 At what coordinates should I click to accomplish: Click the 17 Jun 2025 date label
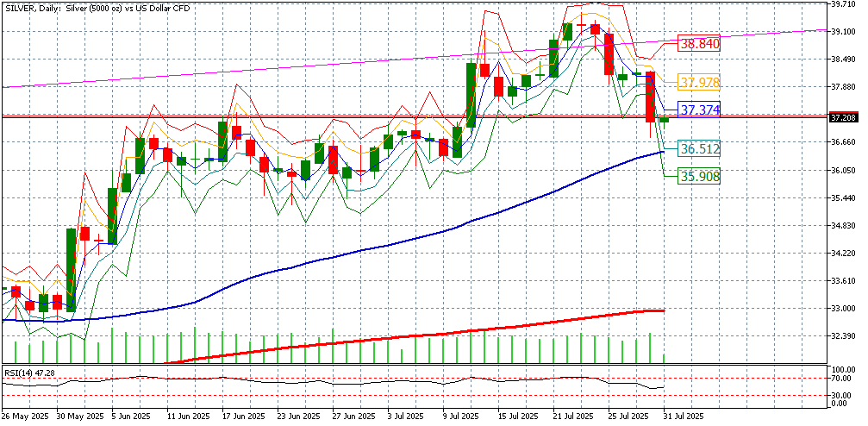(244, 416)
